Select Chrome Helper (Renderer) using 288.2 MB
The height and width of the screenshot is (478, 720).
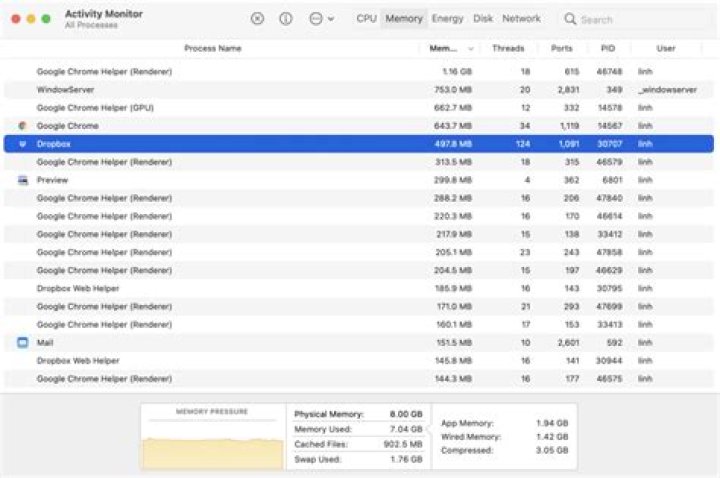359,198
